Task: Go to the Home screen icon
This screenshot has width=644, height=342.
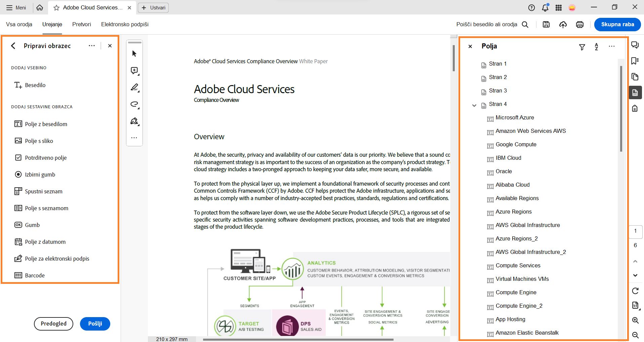Action: pyautogui.click(x=40, y=7)
